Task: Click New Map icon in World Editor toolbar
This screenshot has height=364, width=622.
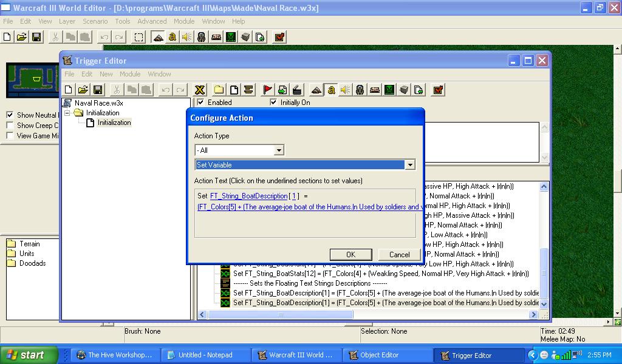Action: pos(7,37)
